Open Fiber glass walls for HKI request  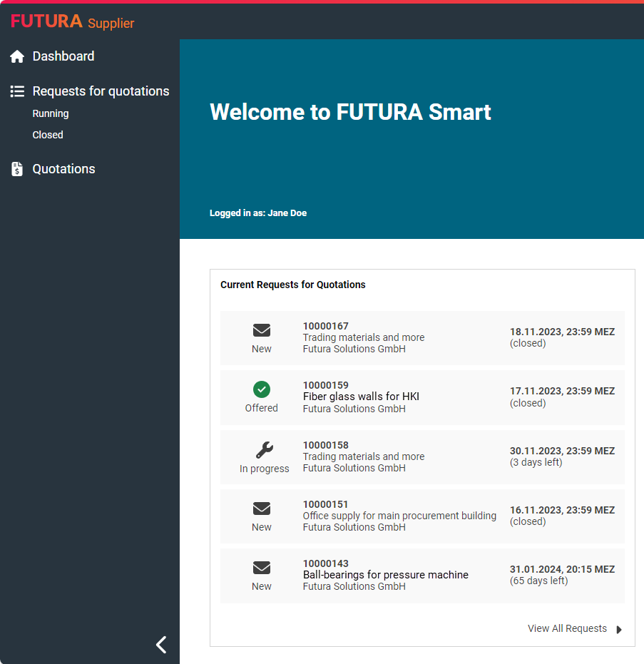coord(361,397)
